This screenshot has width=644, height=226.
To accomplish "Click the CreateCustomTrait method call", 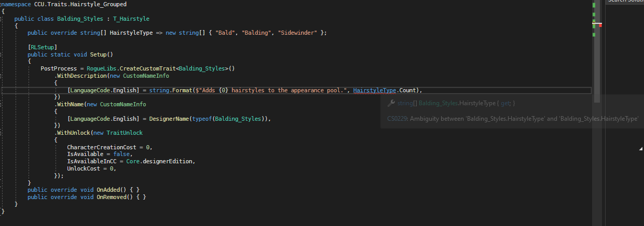I will point(149,68).
